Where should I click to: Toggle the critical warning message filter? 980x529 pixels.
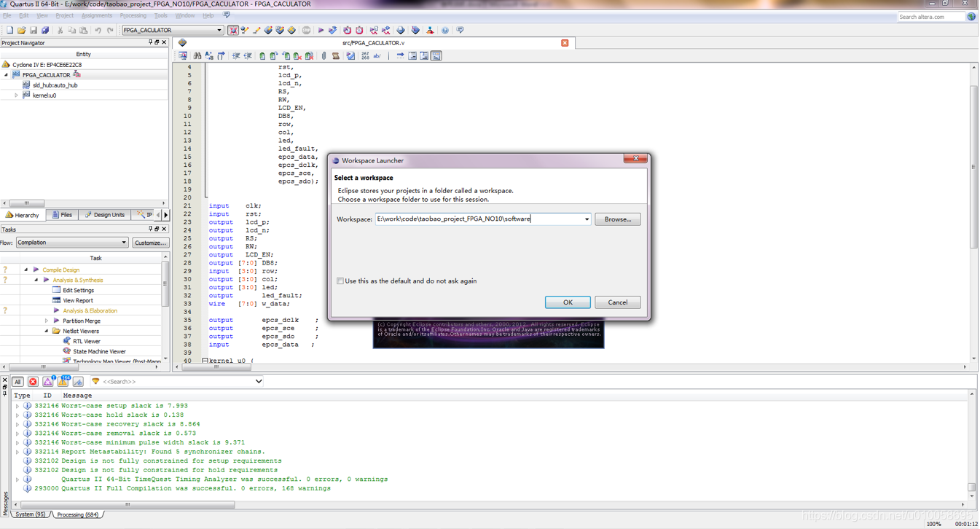pyautogui.click(x=48, y=381)
